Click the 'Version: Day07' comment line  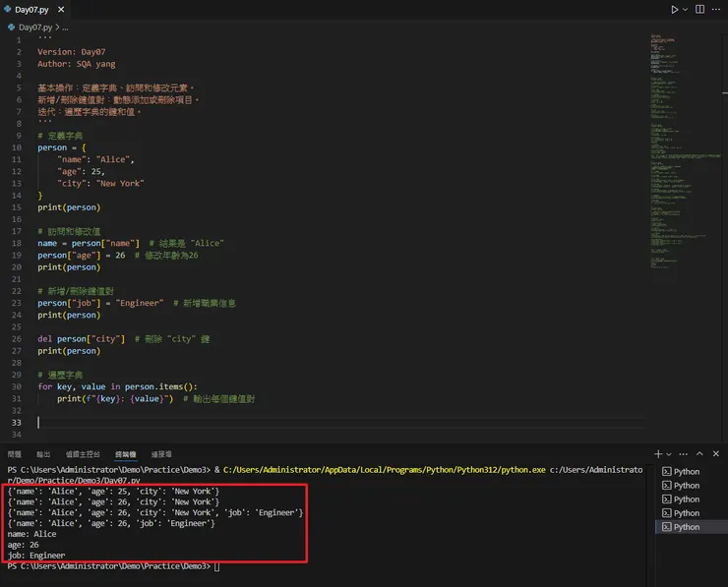point(72,52)
